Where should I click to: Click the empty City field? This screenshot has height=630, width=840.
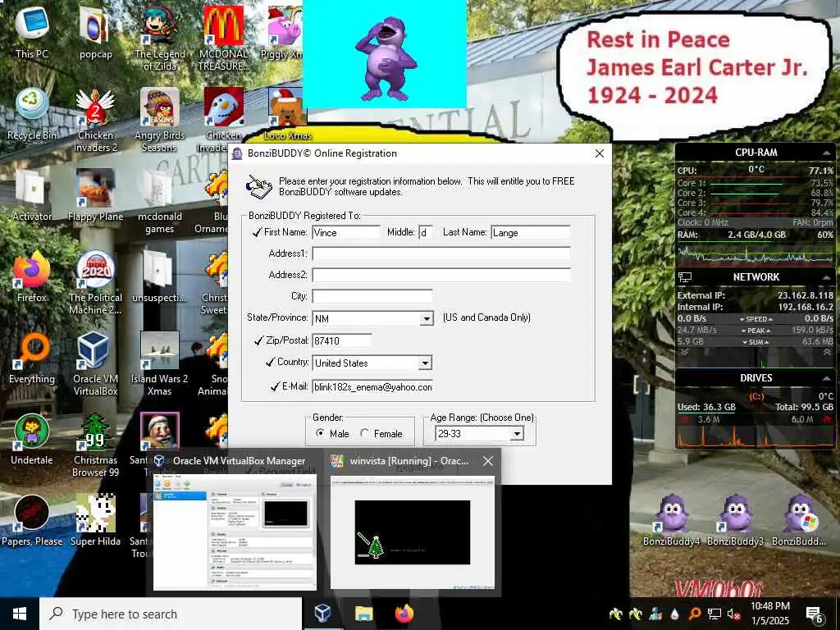[x=372, y=296]
